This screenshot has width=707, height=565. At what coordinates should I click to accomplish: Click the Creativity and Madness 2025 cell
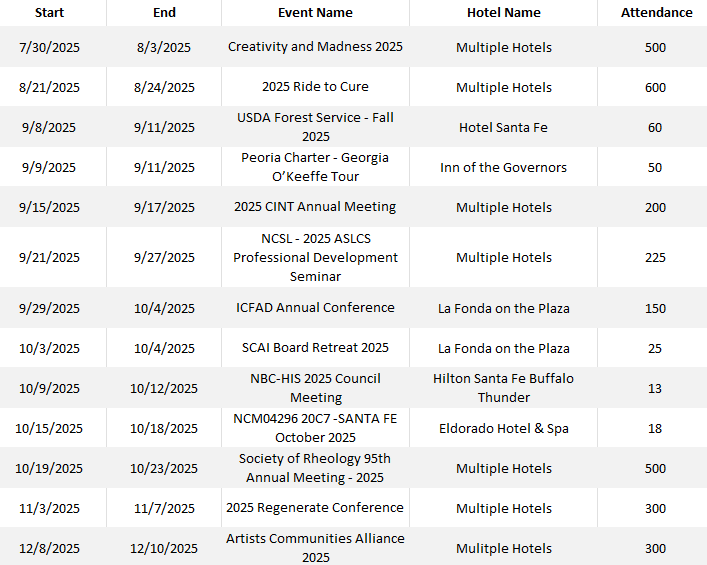point(315,46)
